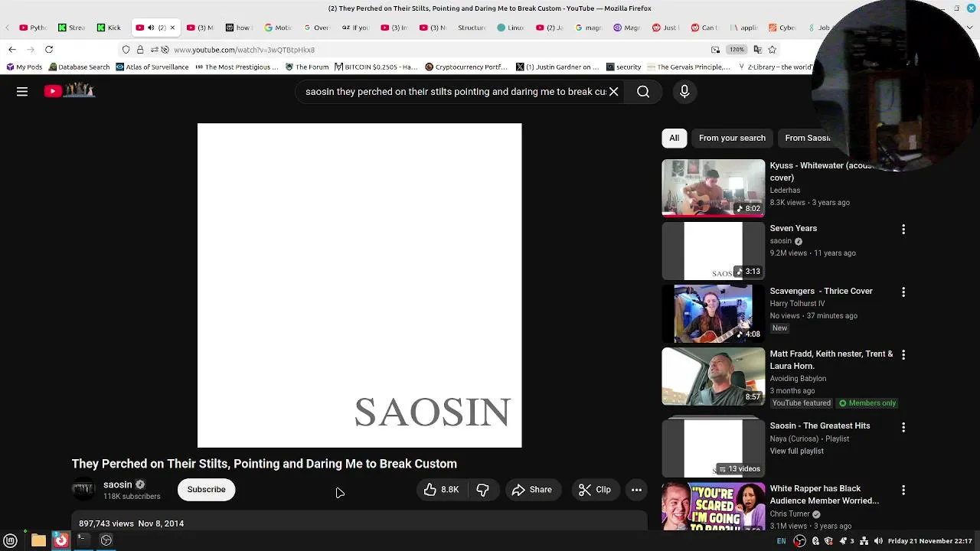Open Saosin - The Greatest Hits title
Viewport: 980px width, 551px height.
(820, 425)
